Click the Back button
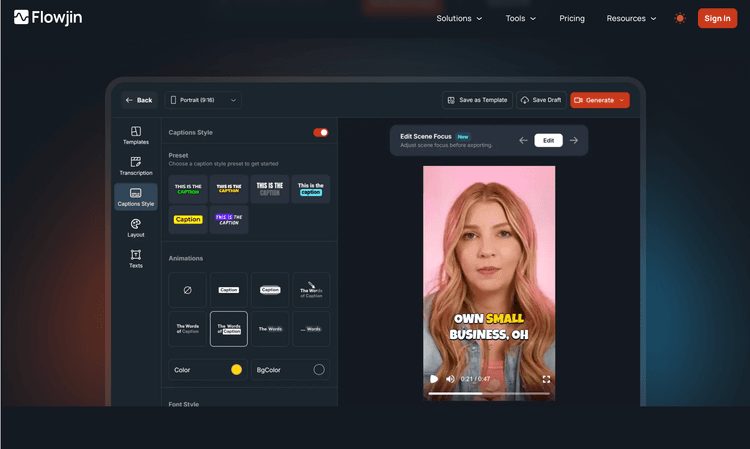This screenshot has height=449, width=750. tap(139, 100)
